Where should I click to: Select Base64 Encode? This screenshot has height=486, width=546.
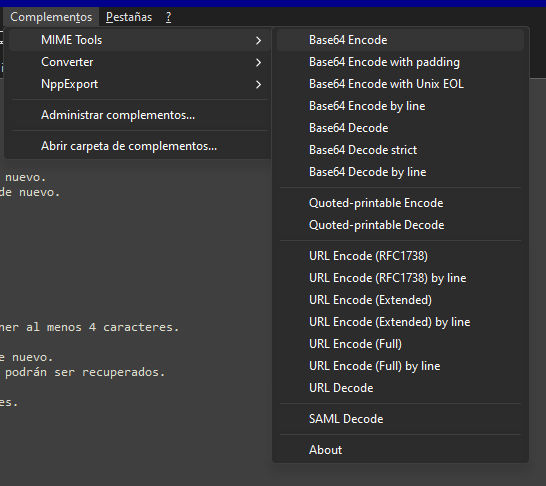[x=400, y=40]
